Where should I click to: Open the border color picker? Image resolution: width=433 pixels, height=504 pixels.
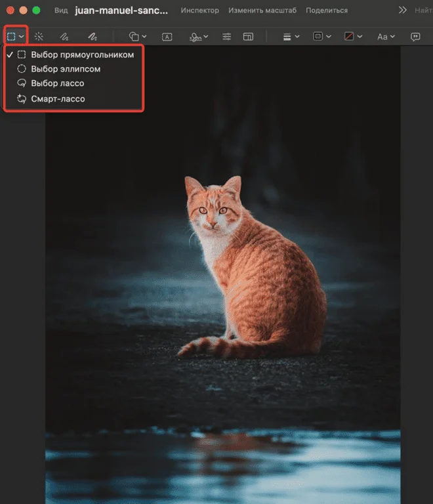321,37
